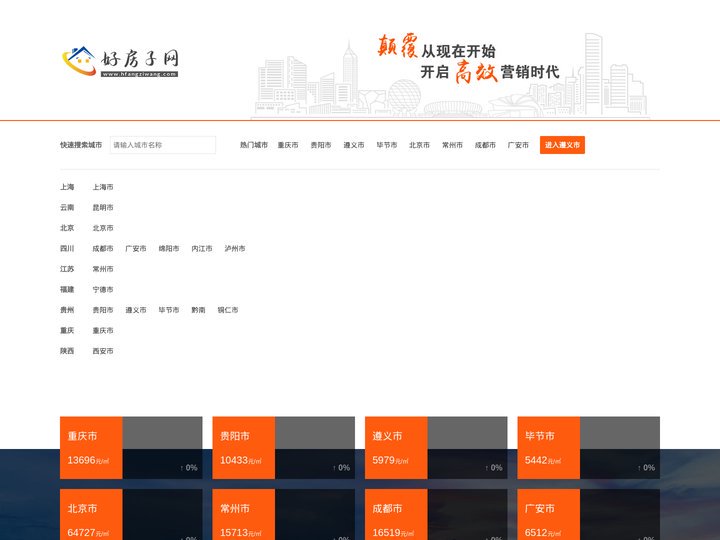Viewport: 720px width, 540px height.
Task: Click the 贵州 province label
Action: (67, 310)
